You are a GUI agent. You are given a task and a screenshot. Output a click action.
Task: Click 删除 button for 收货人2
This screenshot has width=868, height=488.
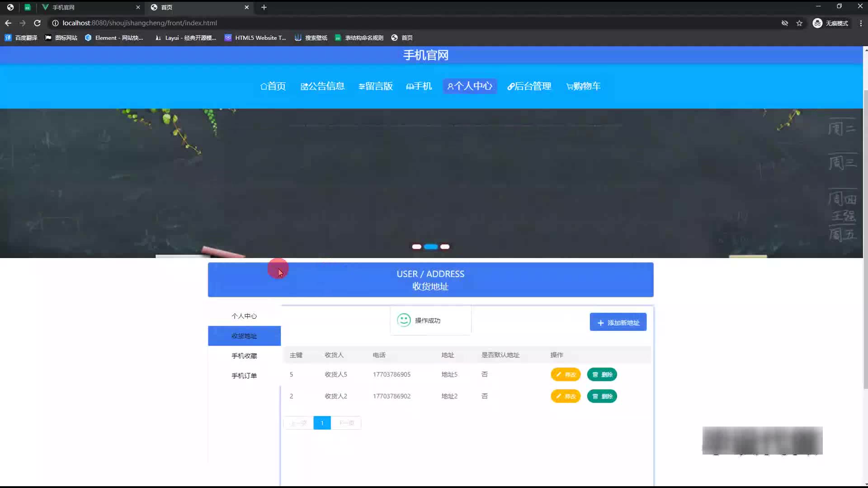pyautogui.click(x=602, y=396)
